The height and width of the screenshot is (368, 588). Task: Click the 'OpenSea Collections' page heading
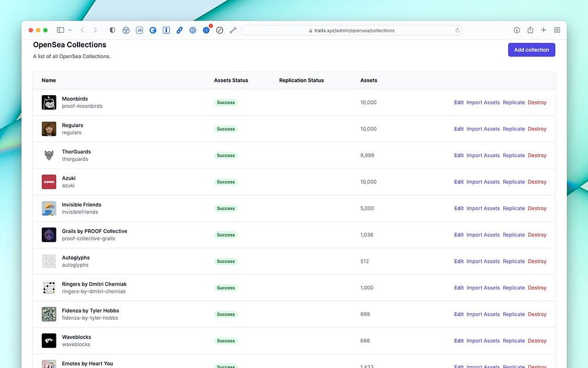70,45
